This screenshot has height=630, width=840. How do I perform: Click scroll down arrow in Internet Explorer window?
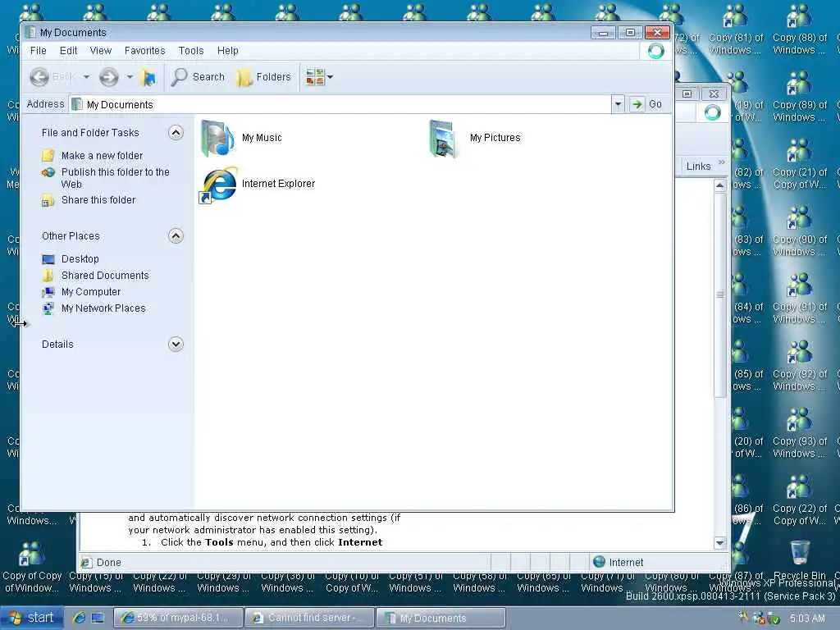pyautogui.click(x=720, y=543)
